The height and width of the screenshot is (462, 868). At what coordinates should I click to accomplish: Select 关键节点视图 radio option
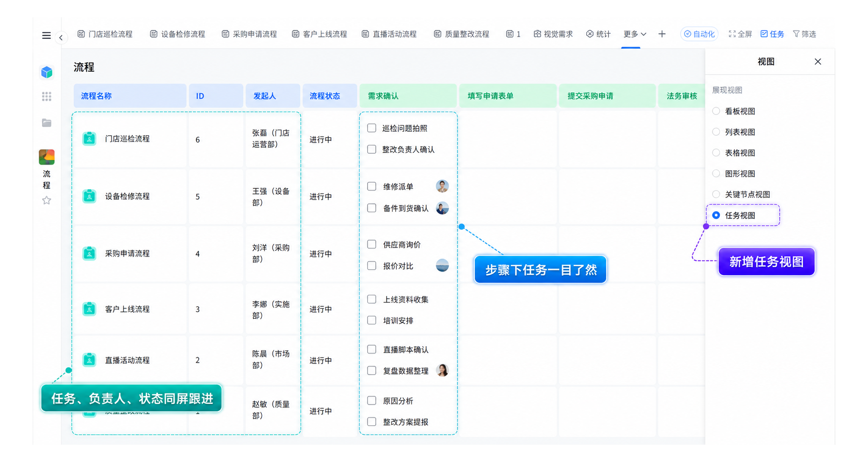[x=716, y=194]
